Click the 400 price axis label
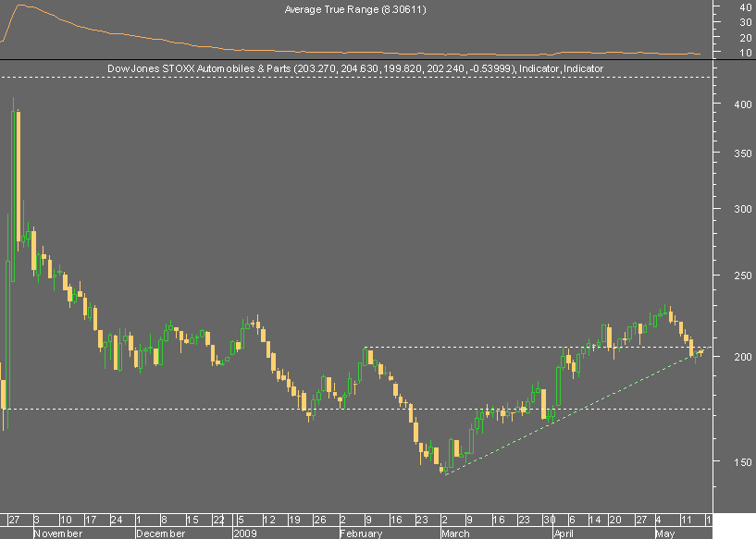 click(x=742, y=104)
